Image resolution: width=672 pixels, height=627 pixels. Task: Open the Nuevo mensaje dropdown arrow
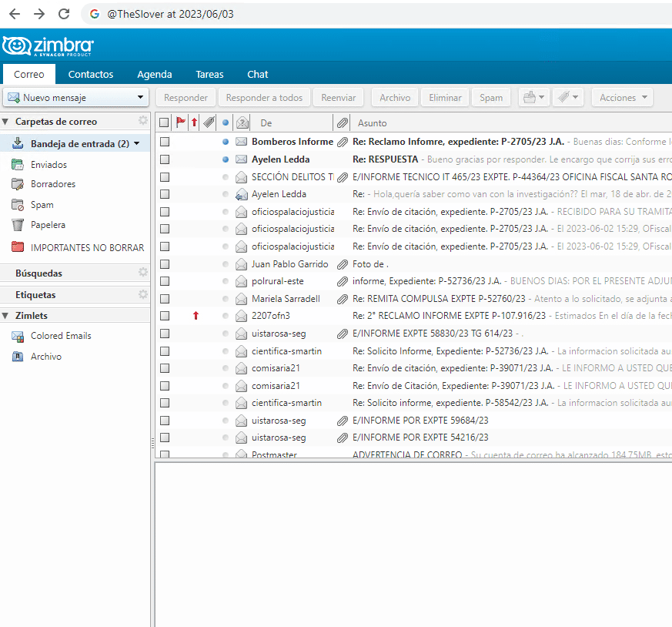(140, 97)
